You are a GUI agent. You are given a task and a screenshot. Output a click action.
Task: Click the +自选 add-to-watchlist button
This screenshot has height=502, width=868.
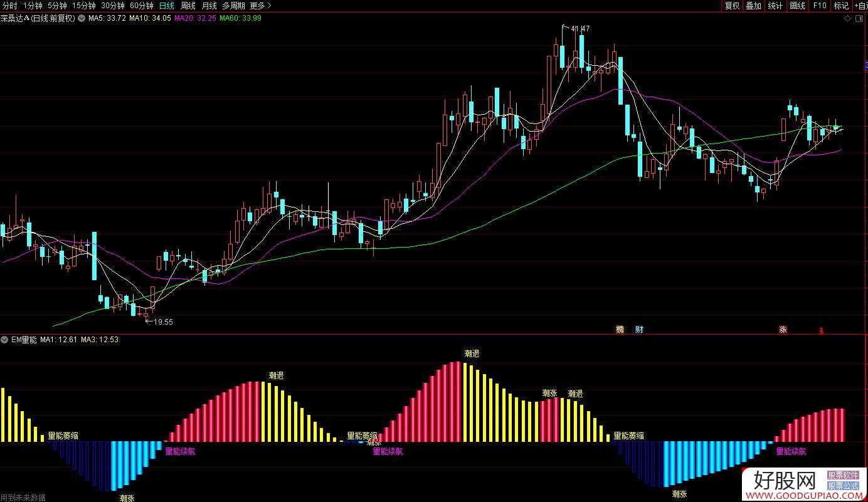tap(860, 6)
